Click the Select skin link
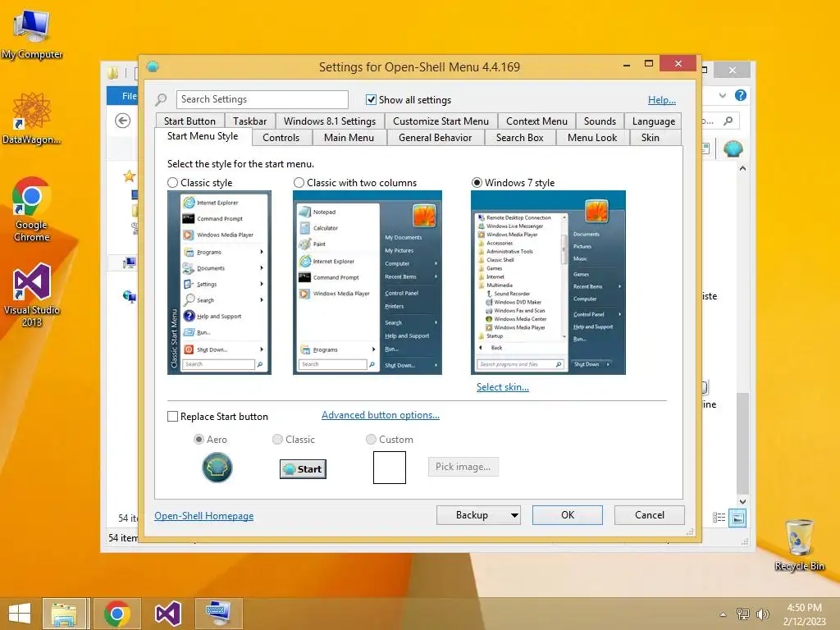 503,387
